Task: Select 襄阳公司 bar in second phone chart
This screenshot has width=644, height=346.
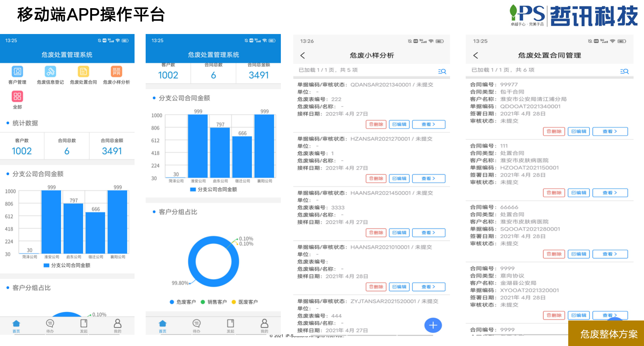Action: (264, 146)
